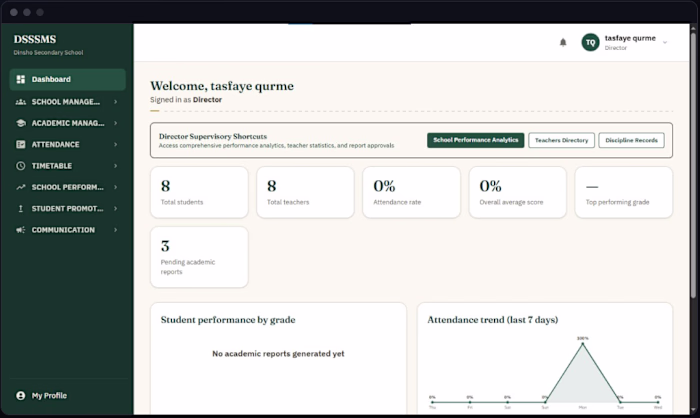Screen dimensions: 700x418
Task: Click the School Performance trend icon
Action: point(21,187)
